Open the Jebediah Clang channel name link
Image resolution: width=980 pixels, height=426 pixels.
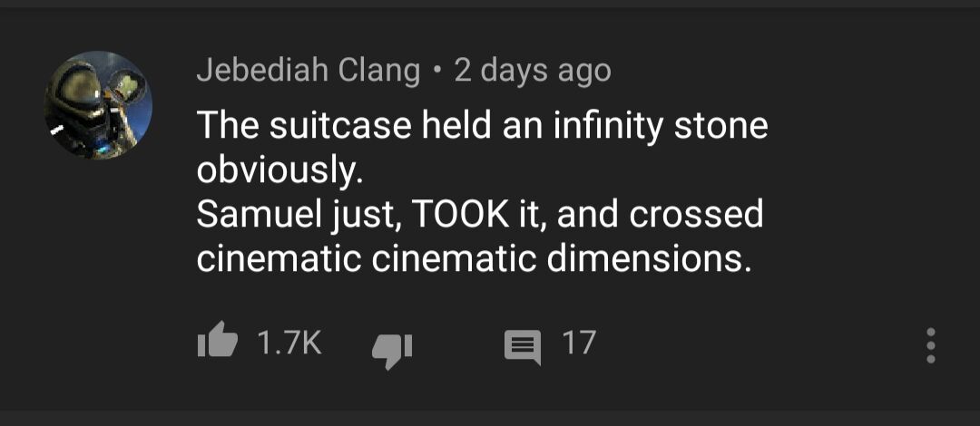click(x=308, y=71)
